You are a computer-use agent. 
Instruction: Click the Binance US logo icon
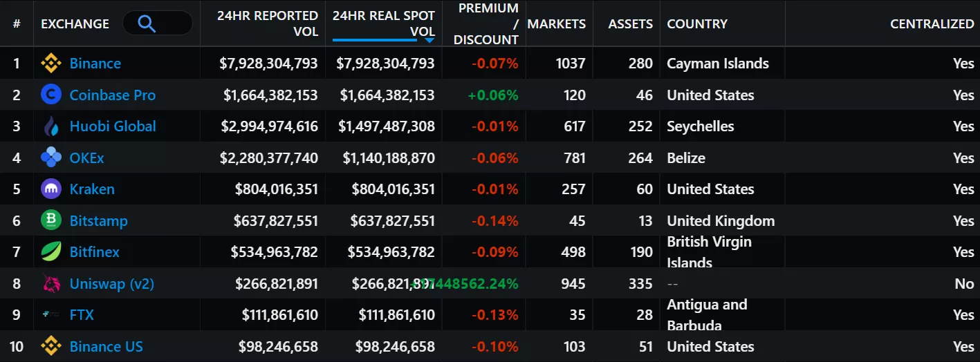tap(51, 346)
